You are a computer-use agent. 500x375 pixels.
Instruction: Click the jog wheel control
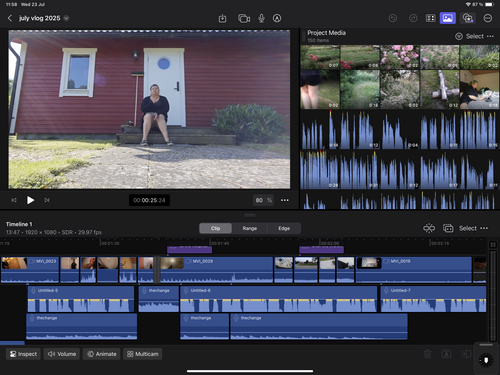(x=486, y=360)
